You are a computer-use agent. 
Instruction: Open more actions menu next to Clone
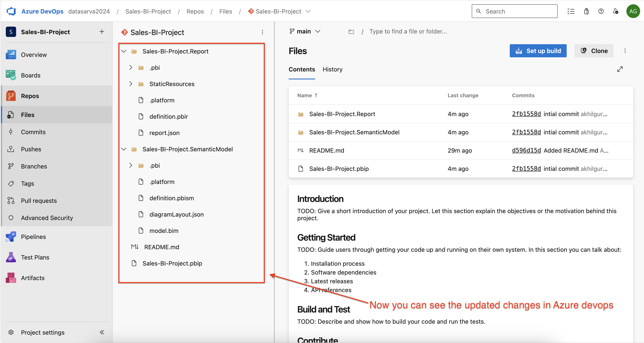pyautogui.click(x=625, y=51)
